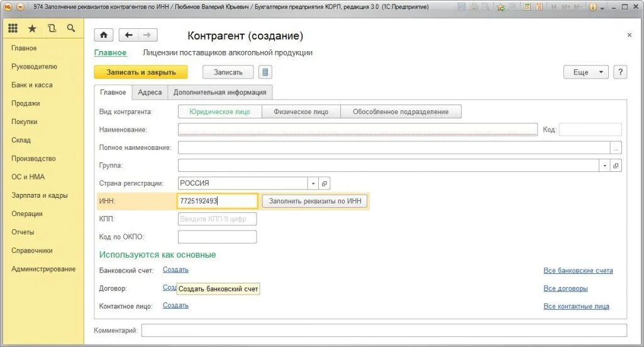Open Все контактные лица link

[576, 306]
